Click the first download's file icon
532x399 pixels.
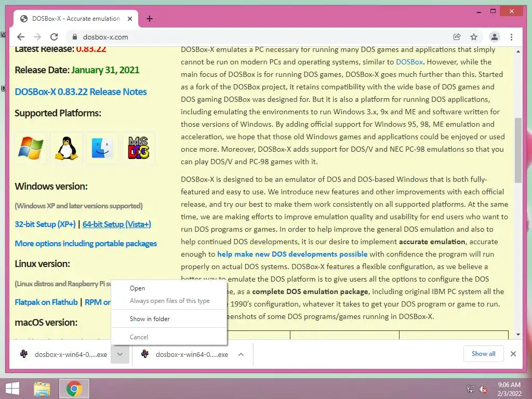pos(24,354)
